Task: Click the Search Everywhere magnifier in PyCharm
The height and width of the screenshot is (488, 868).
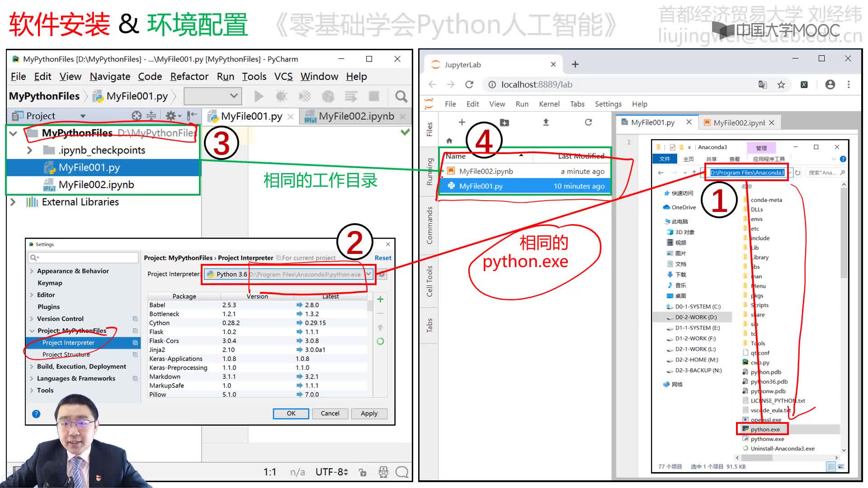Action: click(x=401, y=96)
